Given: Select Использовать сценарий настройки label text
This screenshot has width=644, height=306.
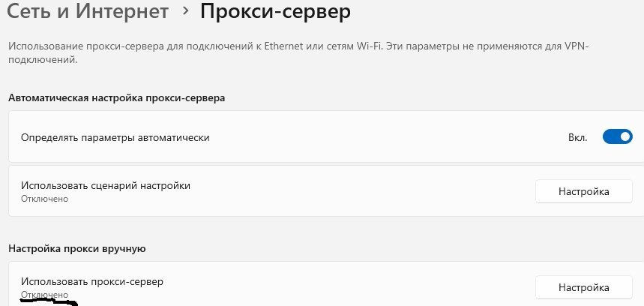Looking at the screenshot, I should tap(106, 186).
